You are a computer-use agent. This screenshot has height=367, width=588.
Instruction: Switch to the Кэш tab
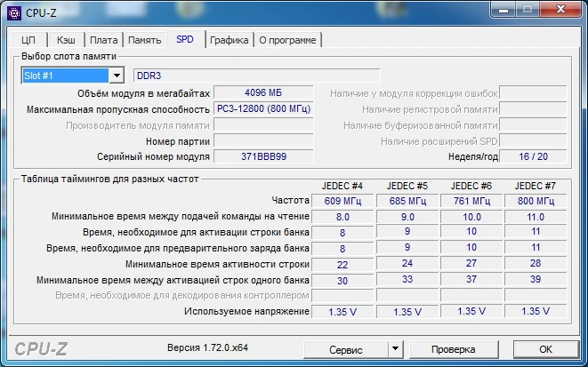66,40
